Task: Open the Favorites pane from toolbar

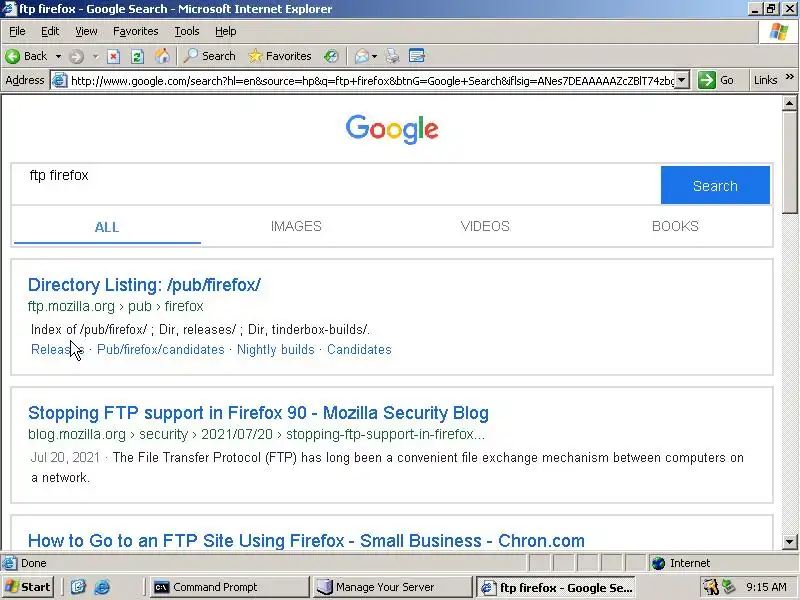Action: (x=280, y=56)
